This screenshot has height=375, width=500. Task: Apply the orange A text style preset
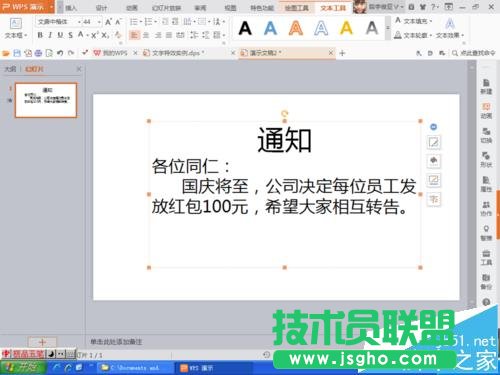click(x=296, y=28)
